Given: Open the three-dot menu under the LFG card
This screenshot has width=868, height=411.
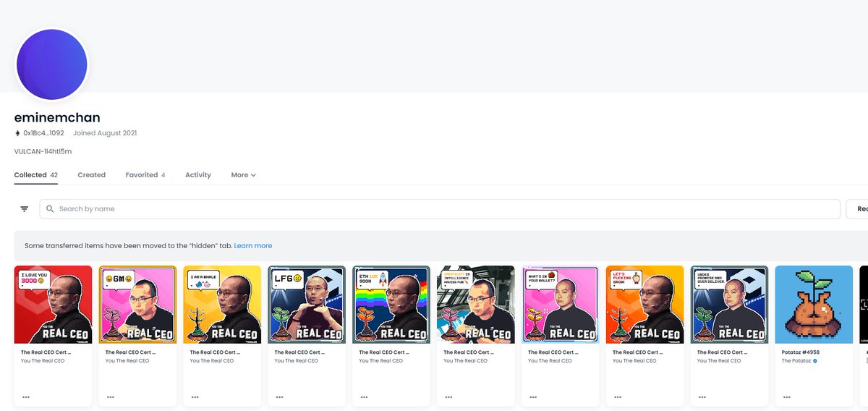Looking at the screenshot, I should click(x=280, y=397).
